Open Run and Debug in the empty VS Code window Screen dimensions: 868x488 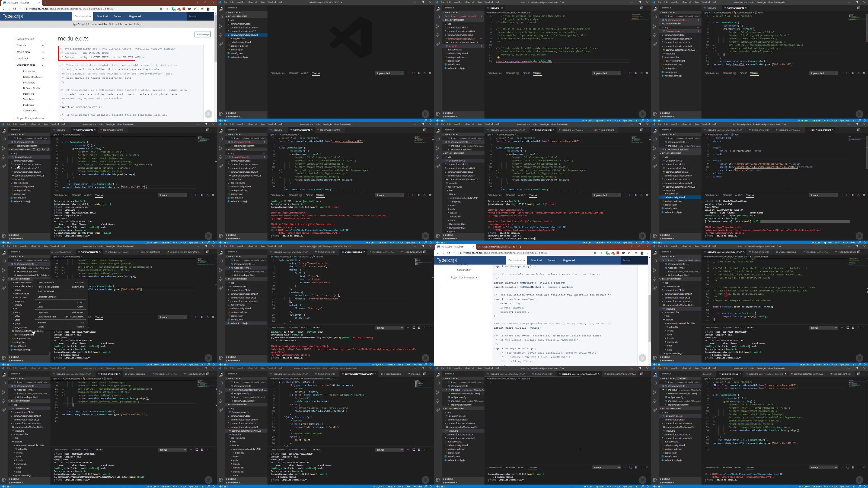(221, 35)
